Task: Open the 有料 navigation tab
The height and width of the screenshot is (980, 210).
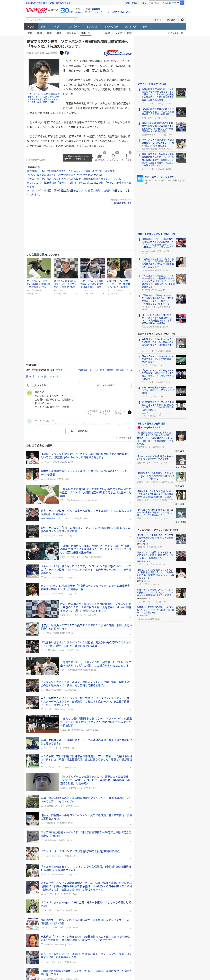Action: point(145,27)
